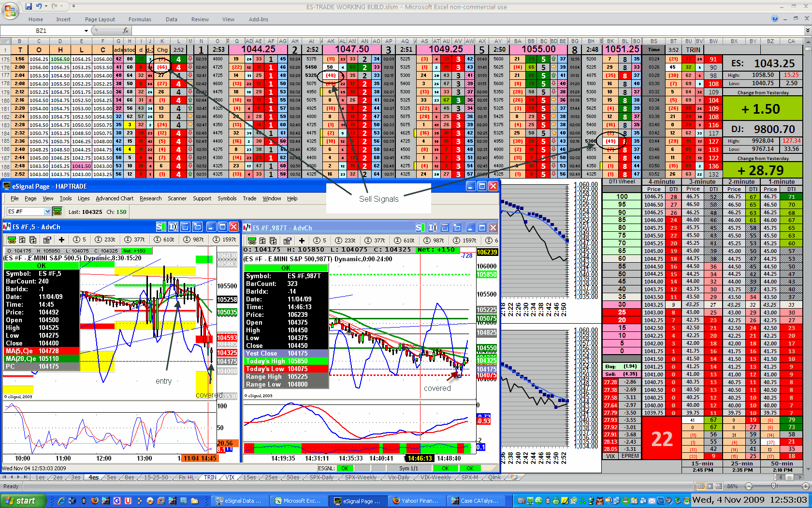
Task: Switch Excel to Page Layout view
Action: 710,486
